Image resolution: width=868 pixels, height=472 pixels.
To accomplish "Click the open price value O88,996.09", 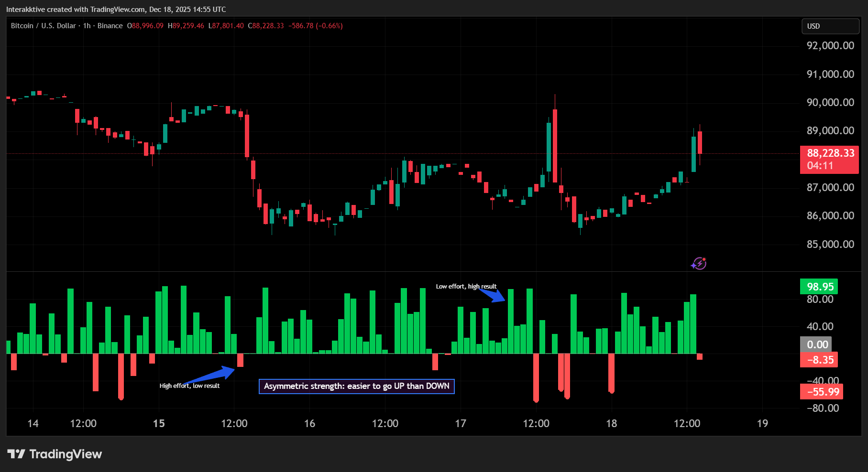I will click(145, 26).
